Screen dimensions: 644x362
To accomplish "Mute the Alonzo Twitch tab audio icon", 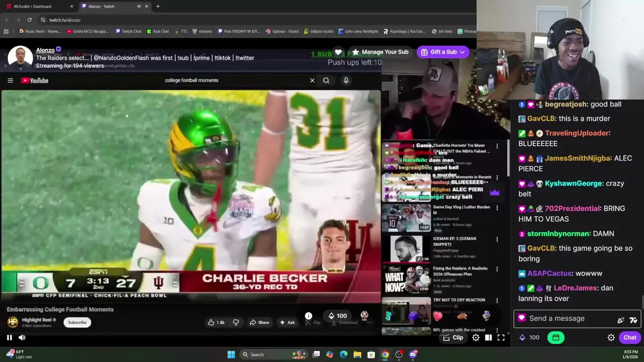I will point(139,7).
